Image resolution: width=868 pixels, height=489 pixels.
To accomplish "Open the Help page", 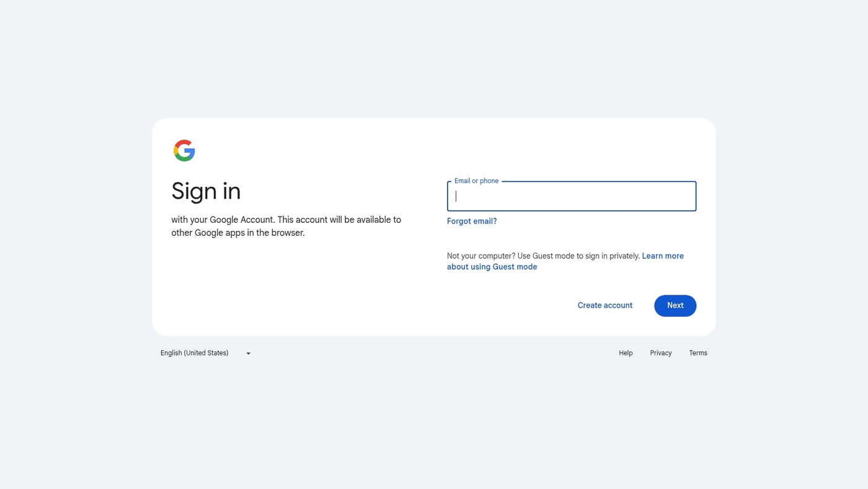I will pyautogui.click(x=625, y=353).
